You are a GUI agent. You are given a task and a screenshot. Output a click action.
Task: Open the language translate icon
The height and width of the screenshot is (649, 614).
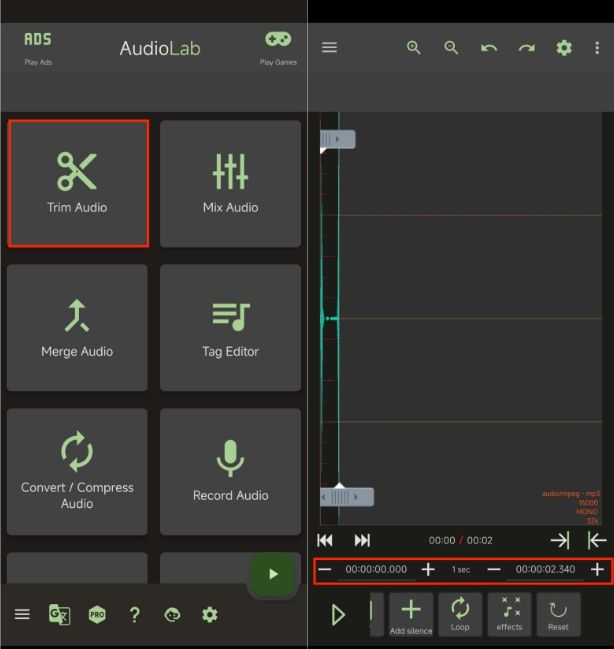(x=60, y=614)
